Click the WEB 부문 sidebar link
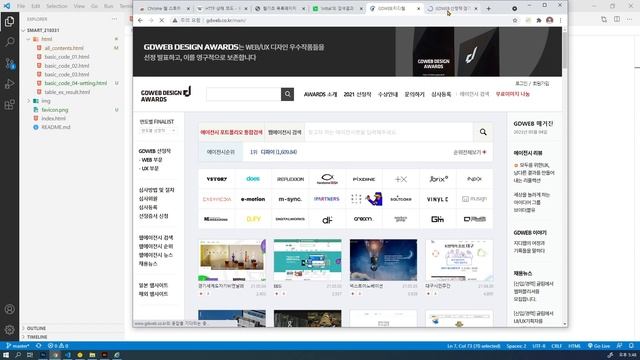The width and height of the screenshot is (640, 360). coord(151,160)
